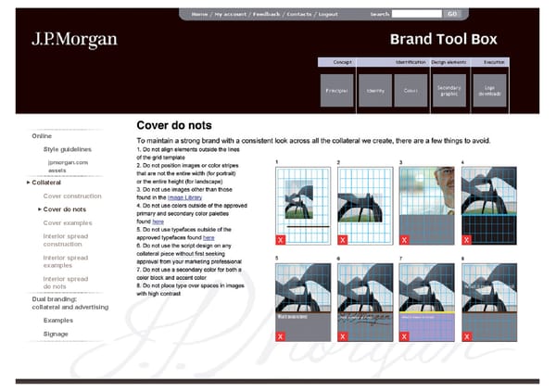Collapse the Collateral section arrow
This screenshot has width=556, height=392.
point(28,183)
